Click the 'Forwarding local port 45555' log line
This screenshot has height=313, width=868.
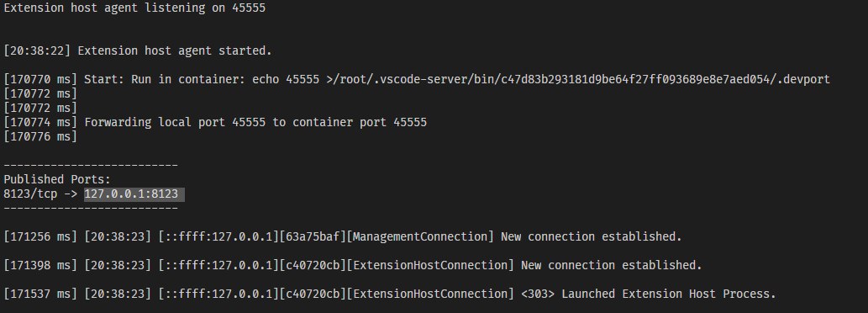[215, 122]
